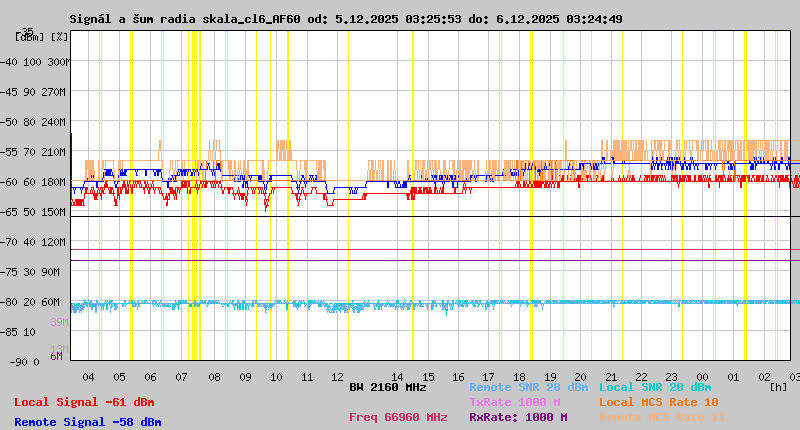800x430 pixels.
Task: Click the 'Local SNR 20 dBm' legend entry
Action: coord(655,387)
